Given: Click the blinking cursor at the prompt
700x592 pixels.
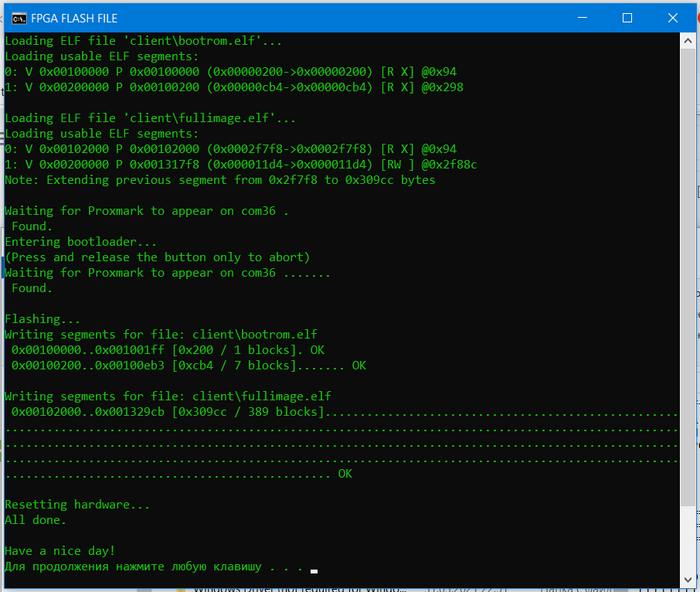Looking at the screenshot, I should (x=314, y=570).
